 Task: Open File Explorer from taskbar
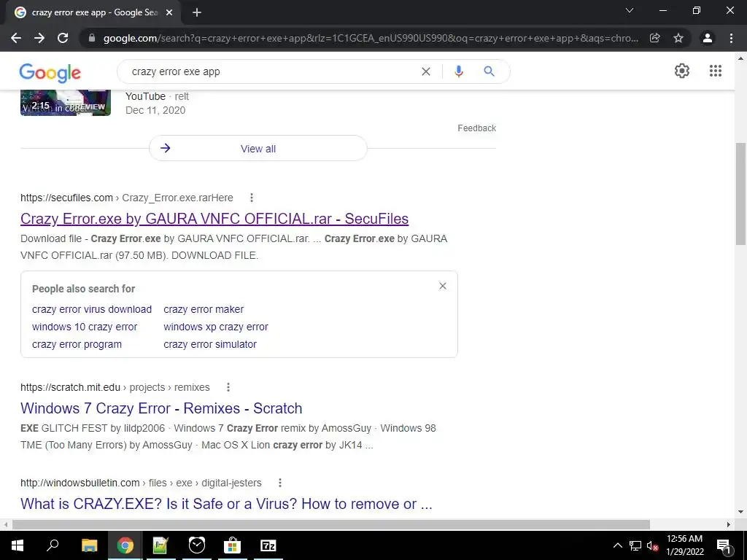coord(89,545)
